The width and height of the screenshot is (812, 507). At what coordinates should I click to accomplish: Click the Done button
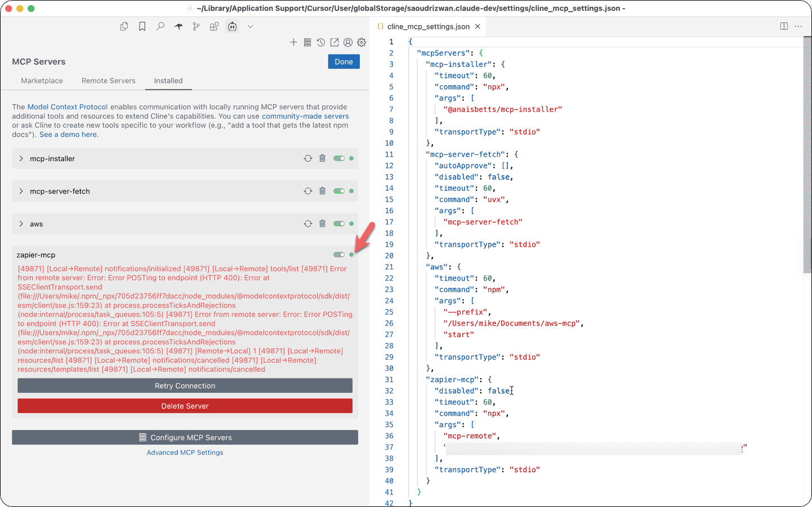coord(344,62)
